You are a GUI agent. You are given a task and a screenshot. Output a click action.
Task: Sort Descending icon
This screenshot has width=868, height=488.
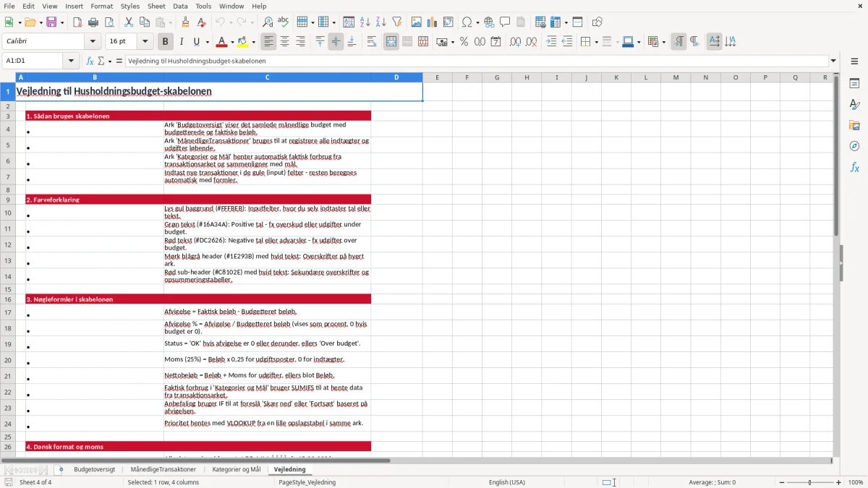tap(380, 22)
